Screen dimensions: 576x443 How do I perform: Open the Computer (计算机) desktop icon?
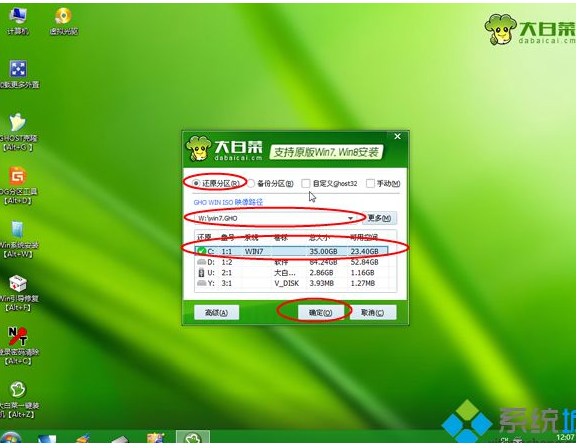(18, 21)
